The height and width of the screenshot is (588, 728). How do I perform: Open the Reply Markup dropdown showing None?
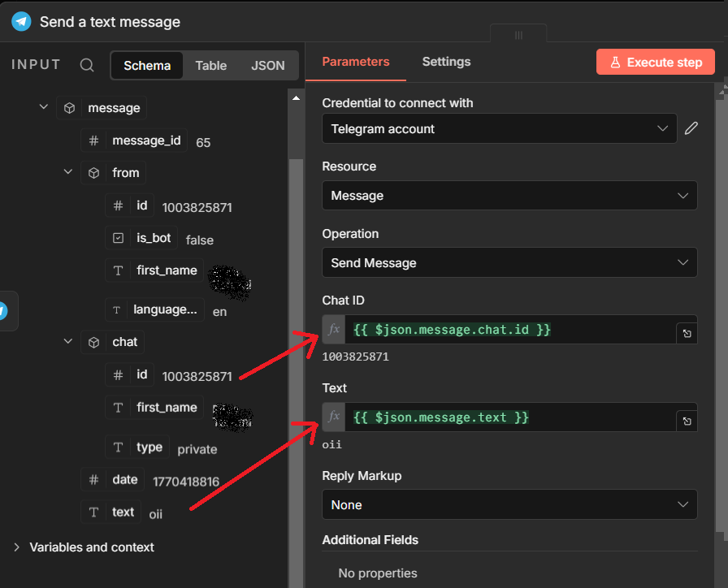tap(509, 504)
